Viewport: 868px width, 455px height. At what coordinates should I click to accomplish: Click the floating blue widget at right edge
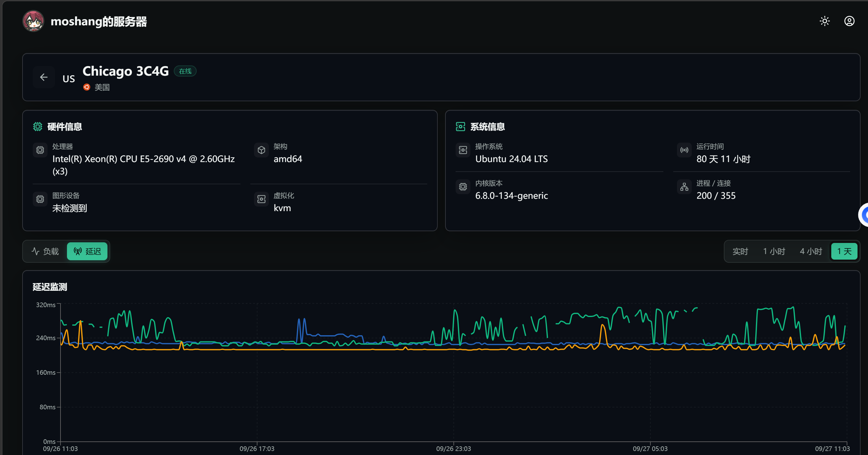click(x=863, y=215)
